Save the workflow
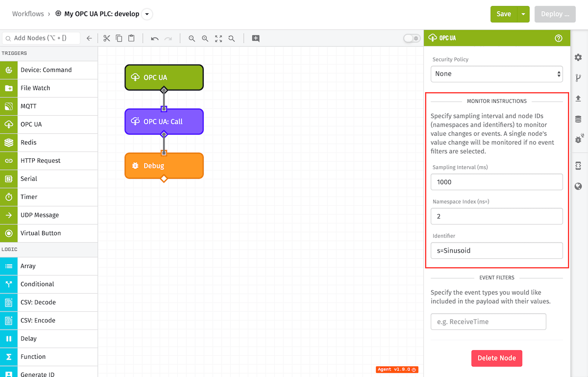Image resolution: width=588 pixels, height=377 pixels. point(504,14)
